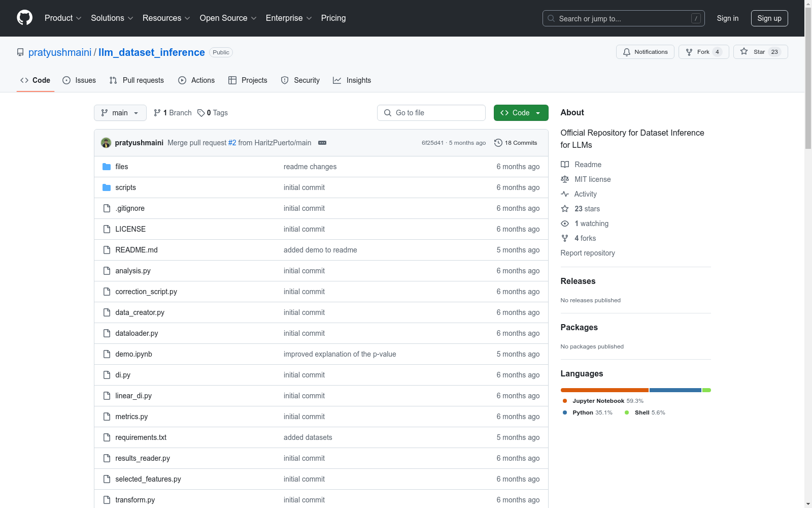Screen dimensions: 812x508
Task: Click the repository icon beside owner name
Action: click(20, 52)
